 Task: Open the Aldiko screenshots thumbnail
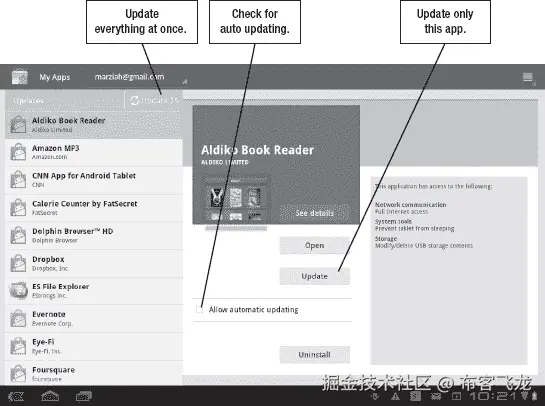(236, 200)
